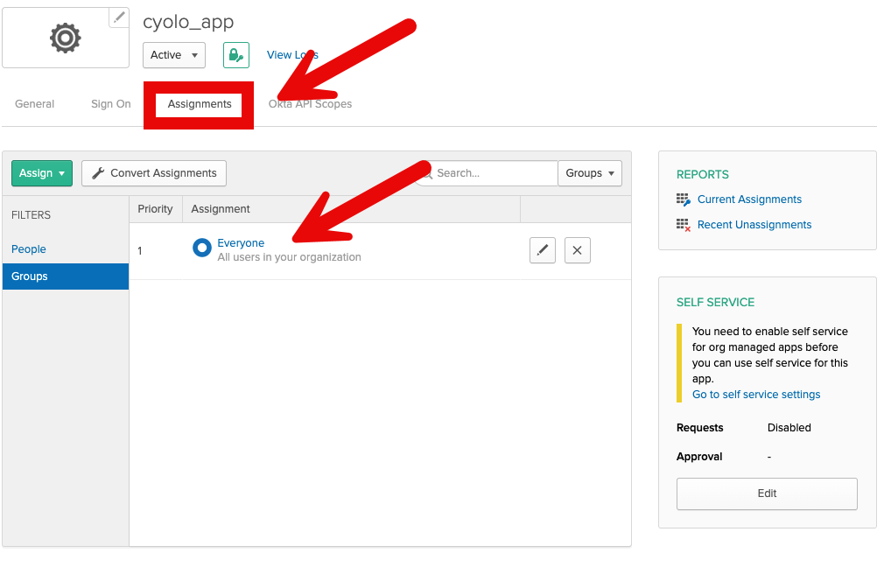This screenshot has width=891, height=588.
Task: Open the Assign dropdown menu
Action: click(x=41, y=172)
